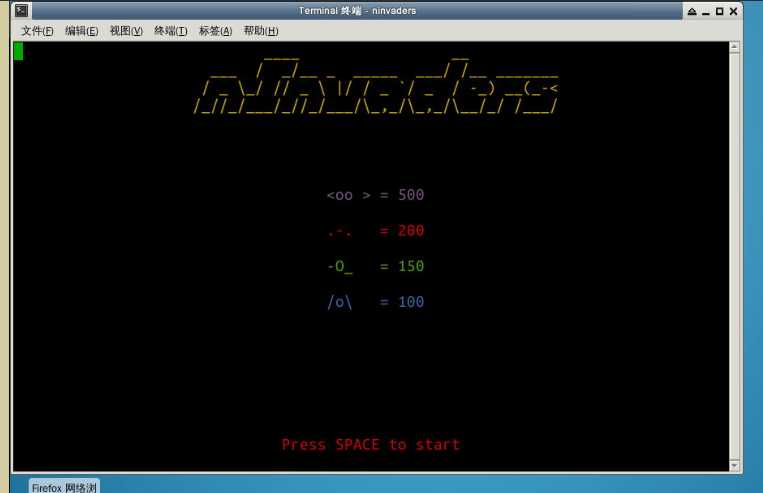The height and width of the screenshot is (493, 763).
Task: Click the 'Terminal 终端 - ninvaders' title bar
Action: (357, 11)
